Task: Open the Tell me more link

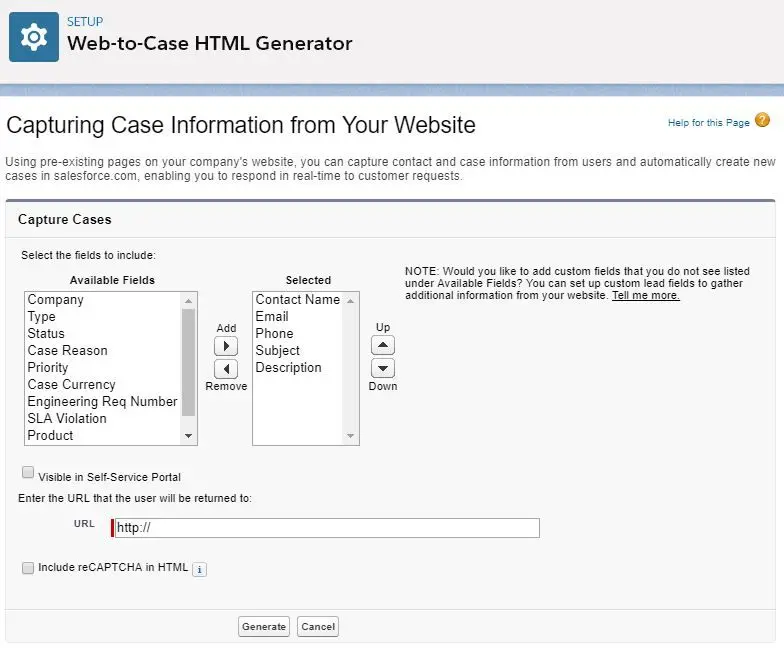Action: click(x=646, y=296)
